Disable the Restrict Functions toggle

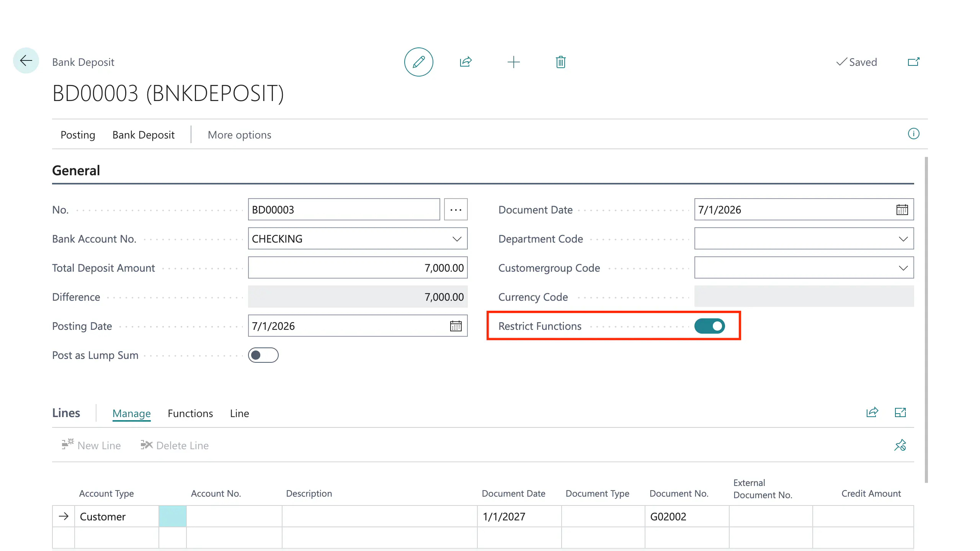(x=709, y=326)
